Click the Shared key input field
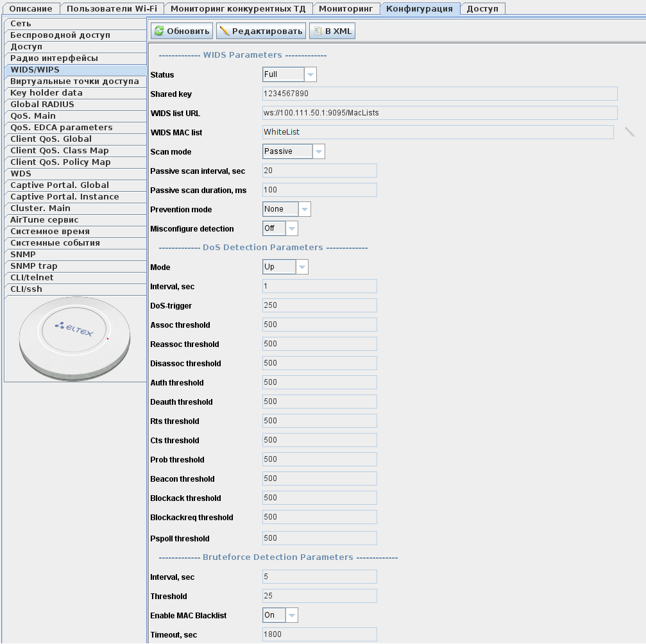Viewport: 646px width, 644px height. 439,94
